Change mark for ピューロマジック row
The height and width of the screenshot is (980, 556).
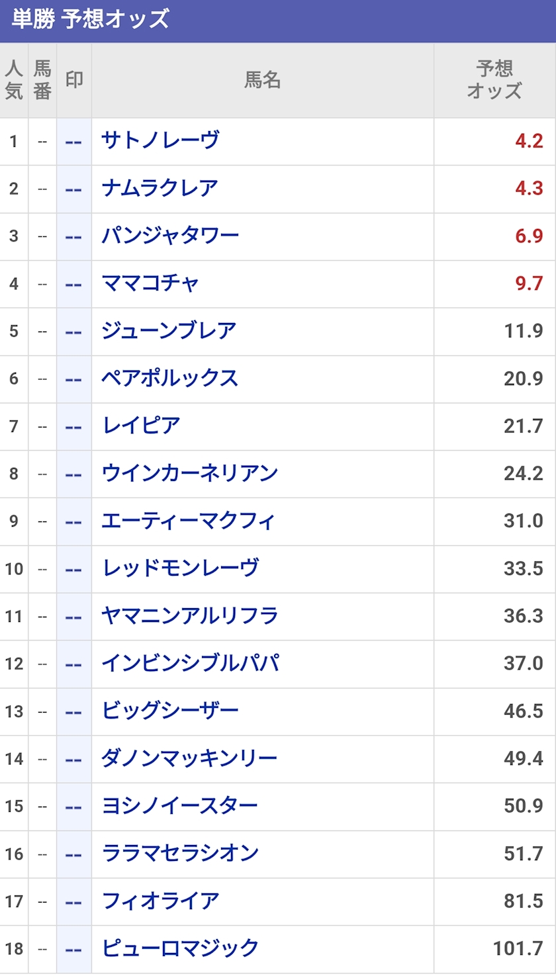[x=73, y=949]
